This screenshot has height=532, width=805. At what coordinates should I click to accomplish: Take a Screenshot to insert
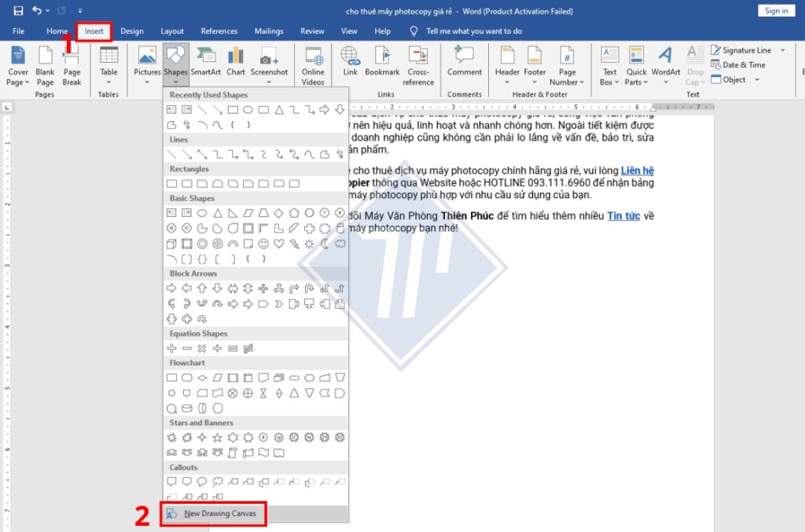pos(269,63)
